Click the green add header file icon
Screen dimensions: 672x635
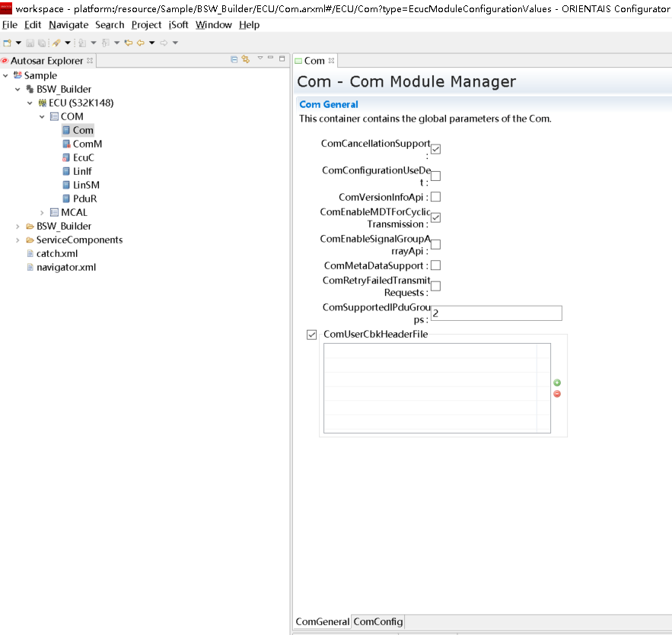coord(557,383)
